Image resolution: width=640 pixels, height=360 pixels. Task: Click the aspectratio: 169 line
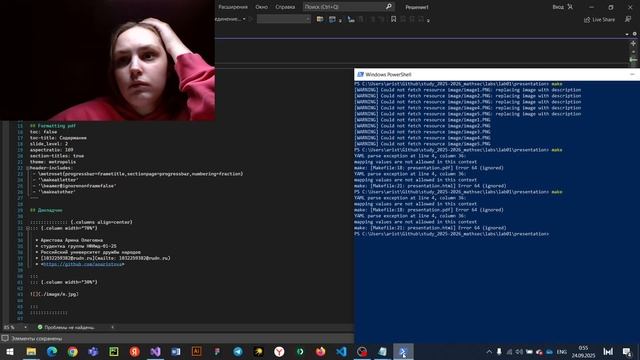pyautogui.click(x=51, y=150)
